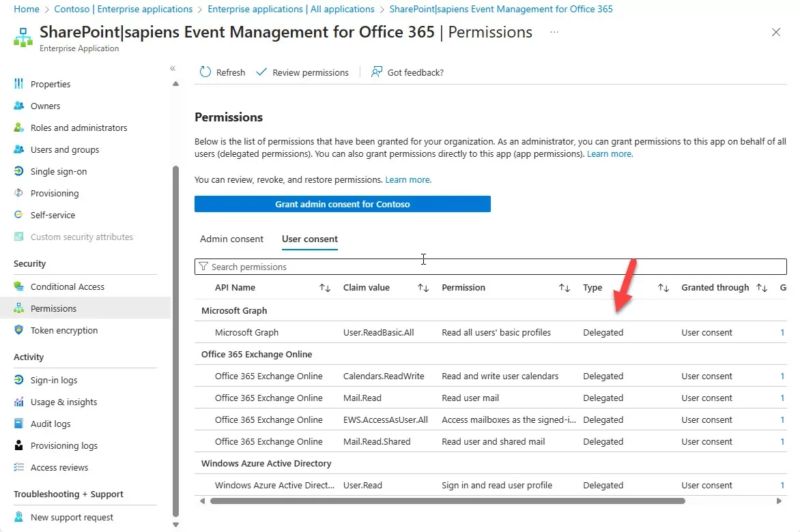
Task: Click the Provisioning icon in sidebar
Action: coord(19,193)
